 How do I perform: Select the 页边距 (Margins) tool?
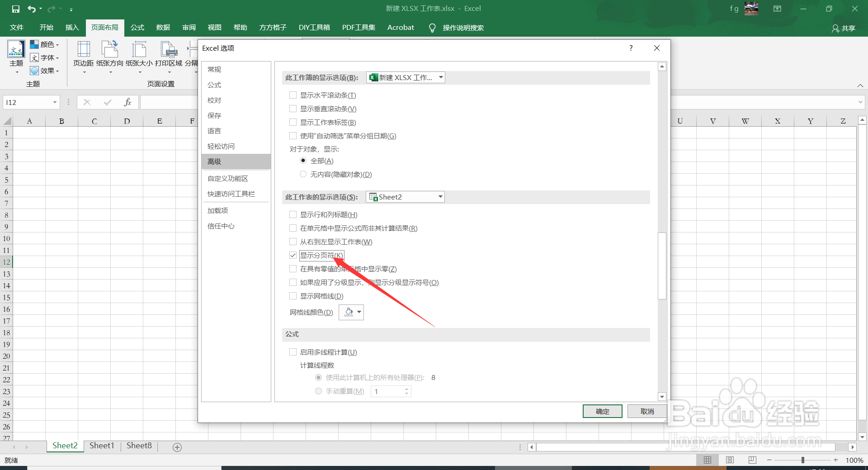[x=83, y=54]
